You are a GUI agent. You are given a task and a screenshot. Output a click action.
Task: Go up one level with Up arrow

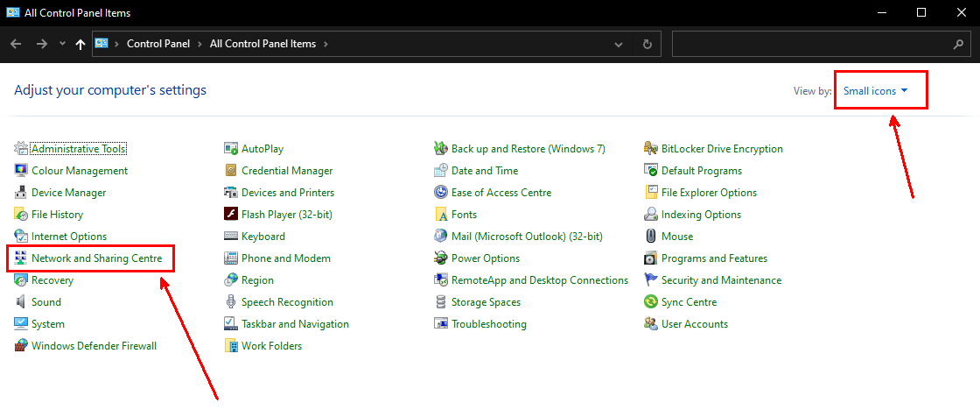coord(80,44)
